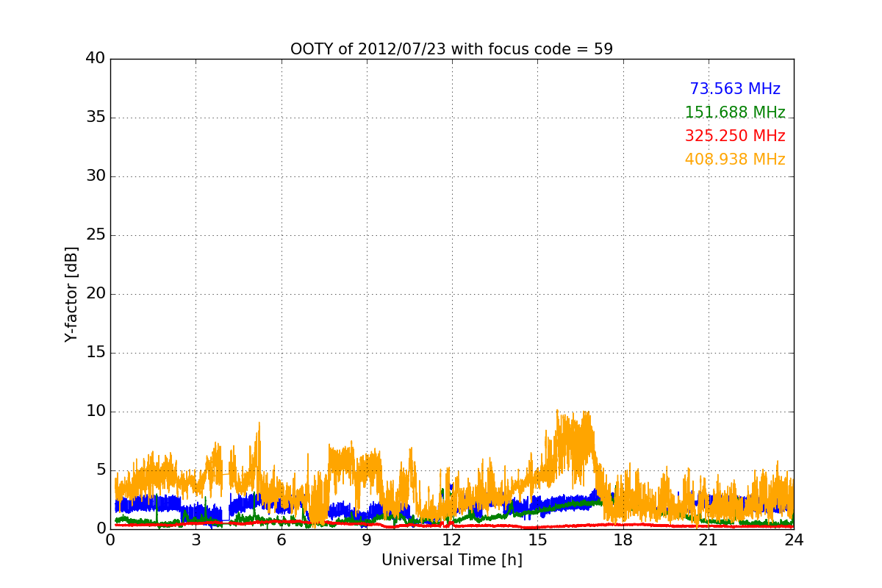The height and width of the screenshot is (588, 882).
Task: Select the red 325.250 MHz legend label
Action: pyautogui.click(x=735, y=136)
